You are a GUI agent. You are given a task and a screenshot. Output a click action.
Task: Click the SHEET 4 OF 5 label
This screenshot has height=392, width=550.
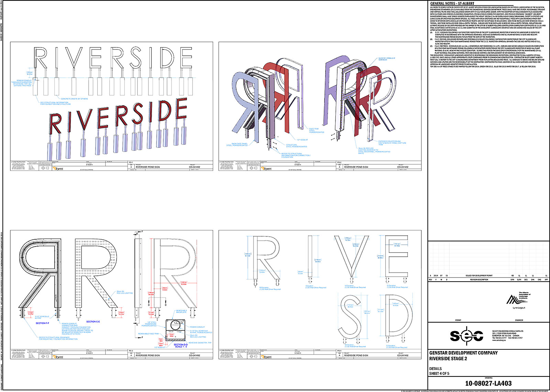[x=439, y=373]
